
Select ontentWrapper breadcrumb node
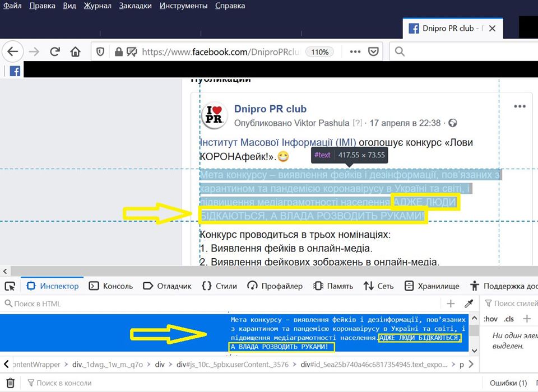point(36,365)
